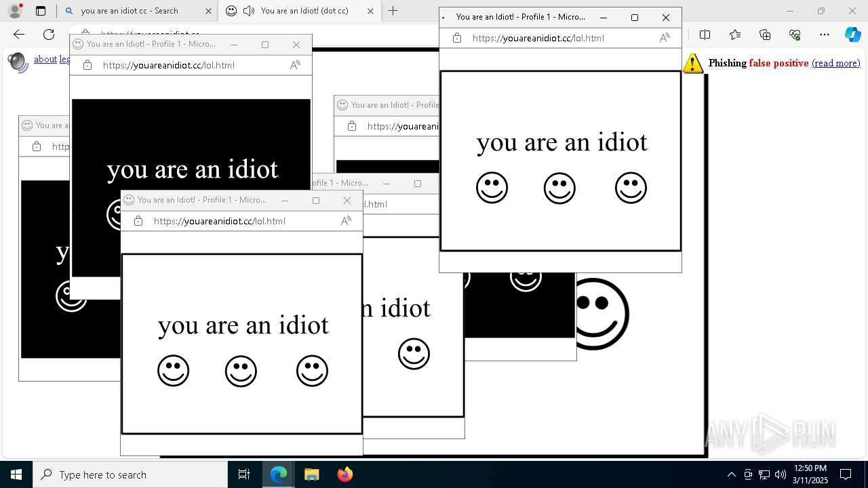Click Read aloud icon in top-right popup
Screen dimensions: 868x488
(665, 38)
